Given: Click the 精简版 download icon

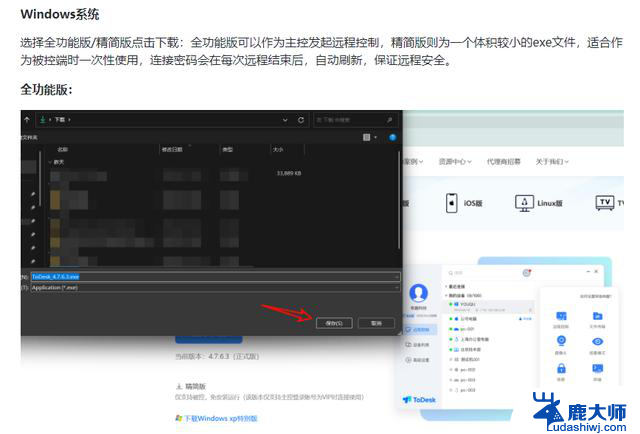Looking at the screenshot, I should 178,386.
